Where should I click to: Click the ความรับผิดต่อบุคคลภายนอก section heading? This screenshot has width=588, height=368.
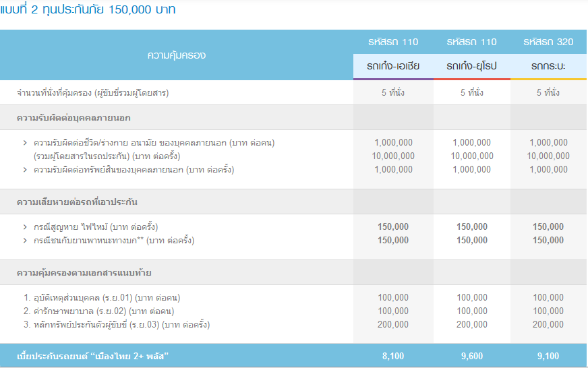pyautogui.click(x=73, y=118)
